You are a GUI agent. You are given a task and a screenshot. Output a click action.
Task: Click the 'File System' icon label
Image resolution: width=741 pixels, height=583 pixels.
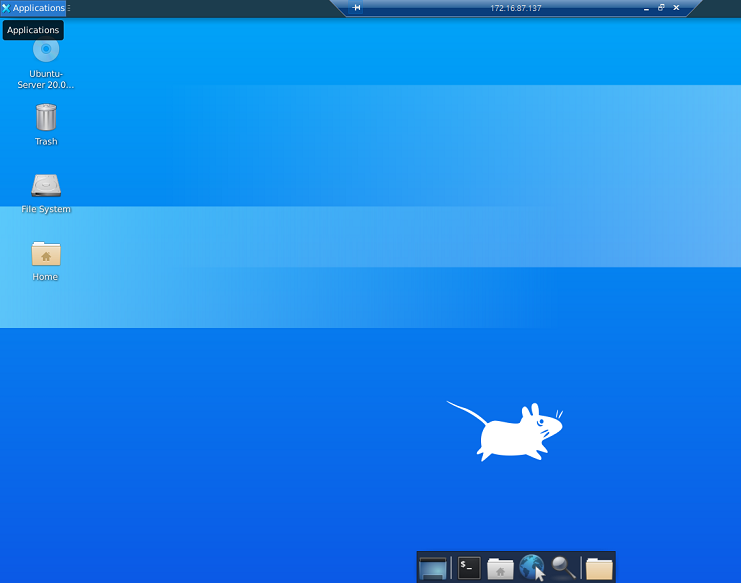pos(46,209)
